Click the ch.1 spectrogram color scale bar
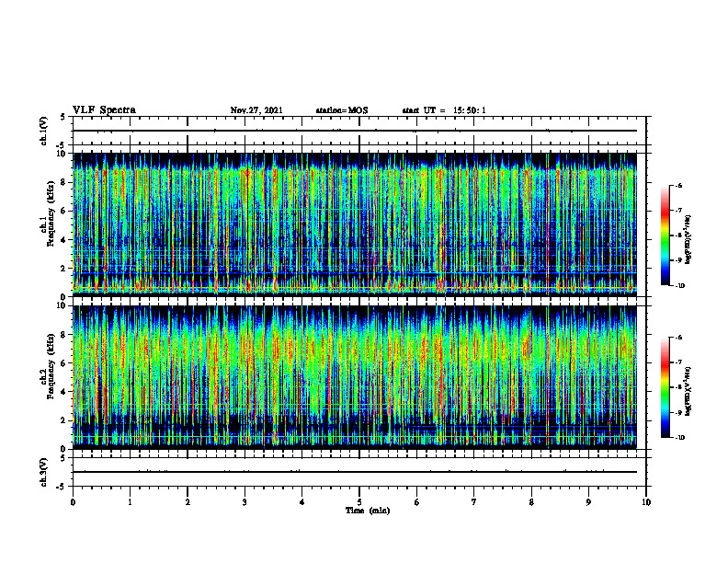This screenshot has height=563, width=728. [665, 236]
